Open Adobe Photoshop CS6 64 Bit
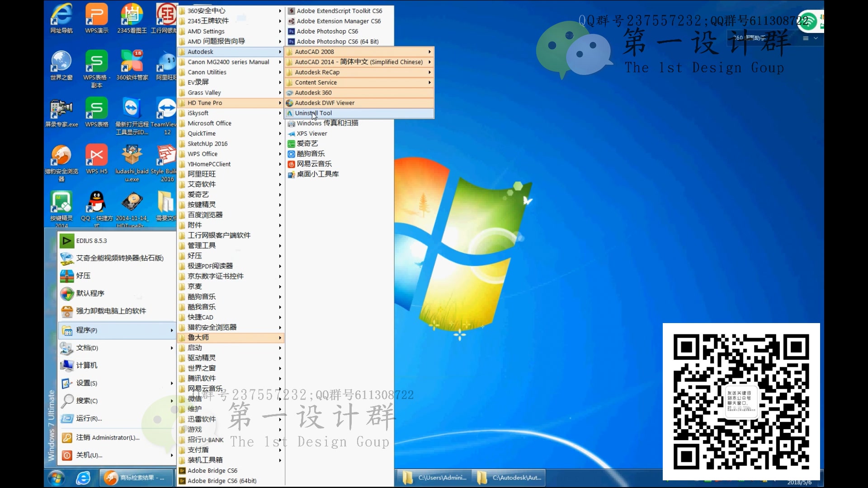 coord(337,41)
